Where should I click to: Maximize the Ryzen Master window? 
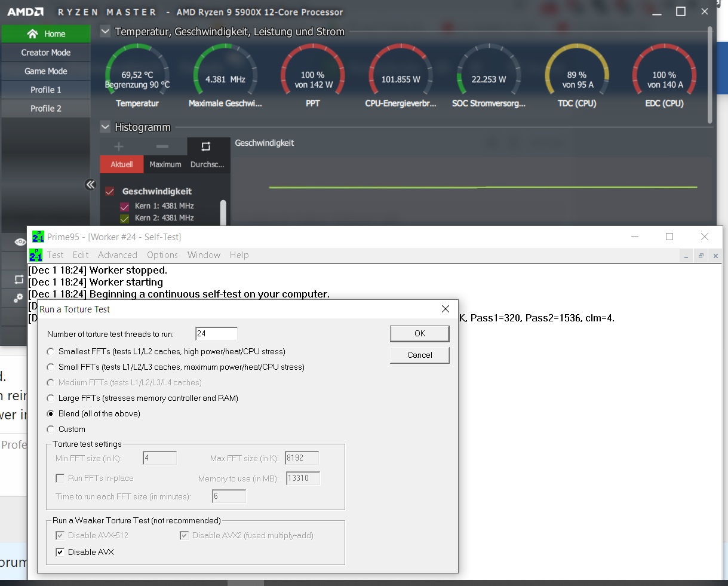[x=680, y=11]
